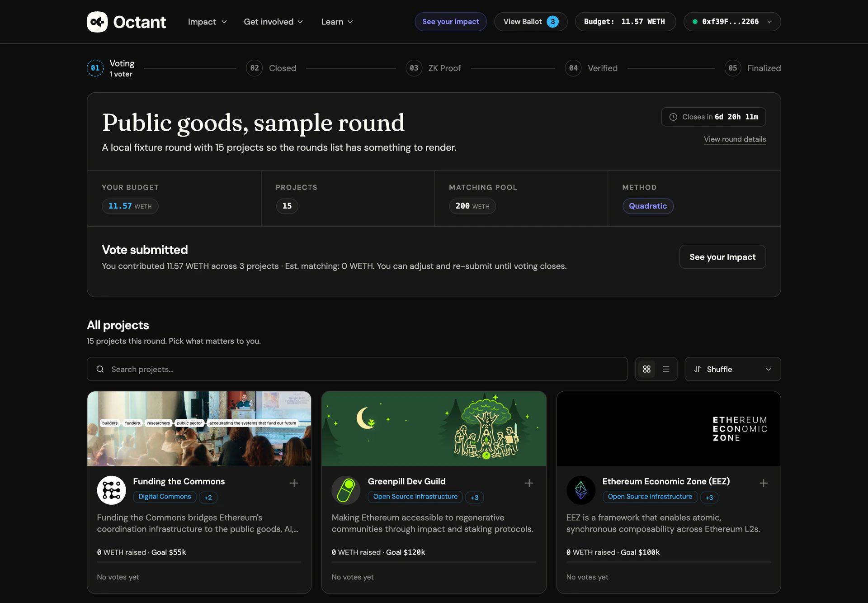This screenshot has width=868, height=603.
Task: Open the Learn dropdown
Action: tap(337, 22)
